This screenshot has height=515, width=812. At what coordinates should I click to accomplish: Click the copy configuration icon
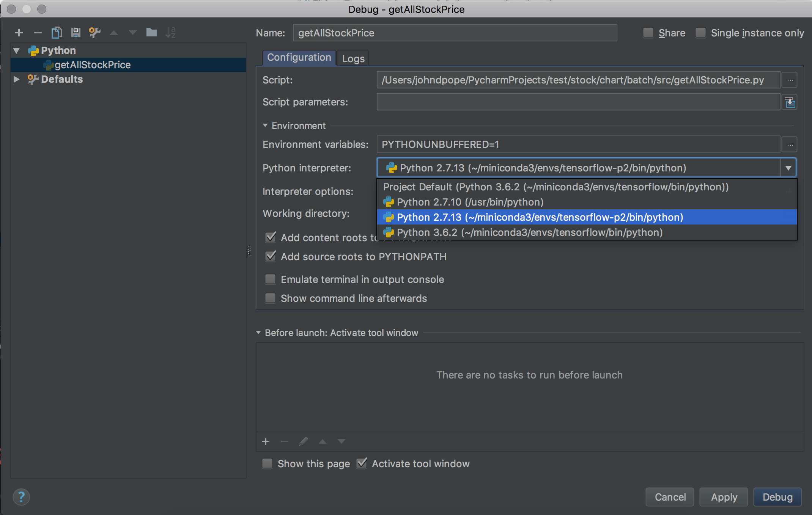[x=57, y=33]
